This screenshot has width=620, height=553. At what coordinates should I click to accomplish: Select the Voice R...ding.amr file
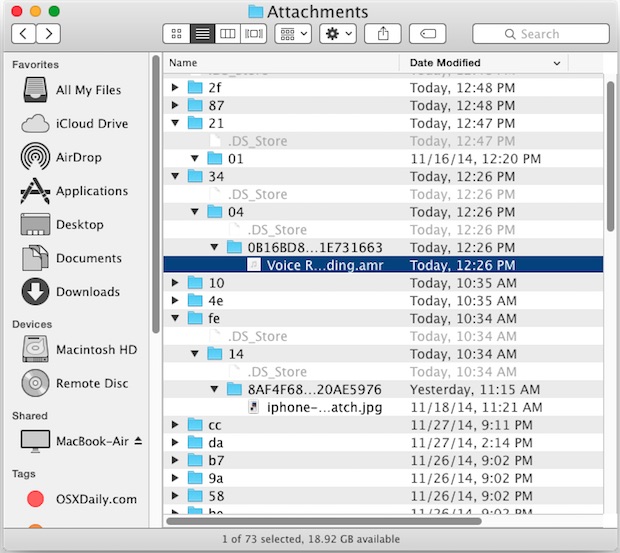point(383,265)
